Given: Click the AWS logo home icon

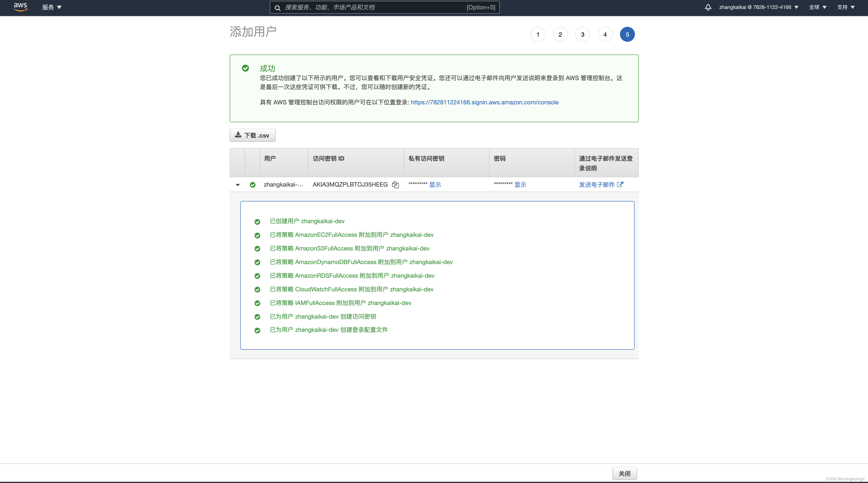Looking at the screenshot, I should click(20, 7).
